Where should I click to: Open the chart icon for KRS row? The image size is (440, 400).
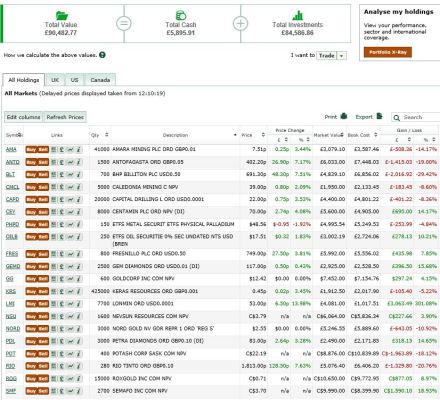point(70,291)
